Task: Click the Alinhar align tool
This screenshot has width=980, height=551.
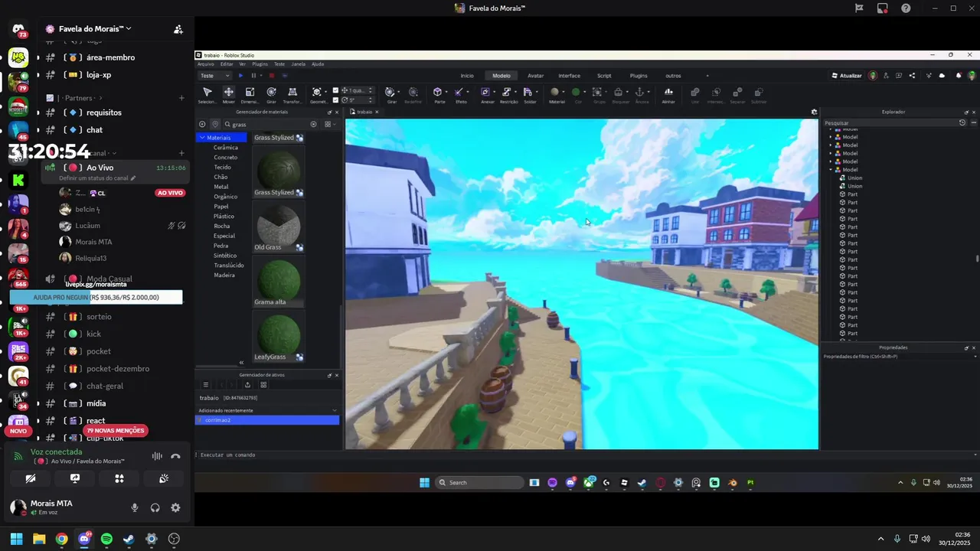Action: click(x=668, y=95)
